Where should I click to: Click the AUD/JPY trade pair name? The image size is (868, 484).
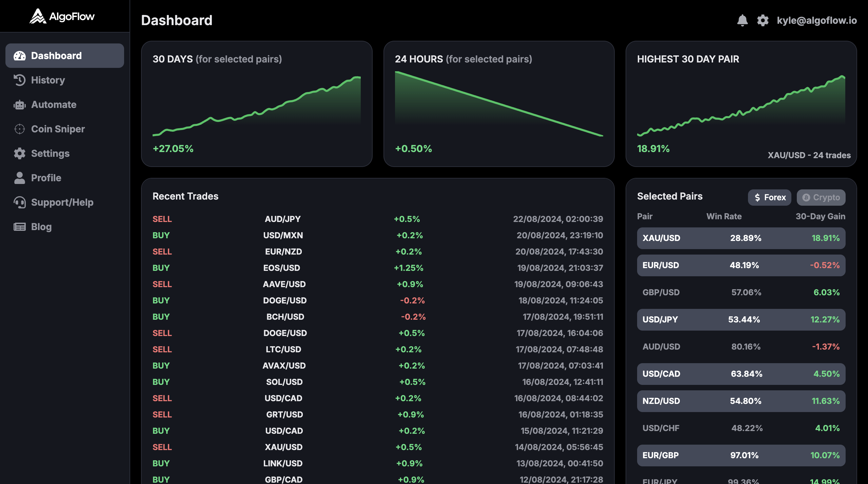tap(283, 219)
